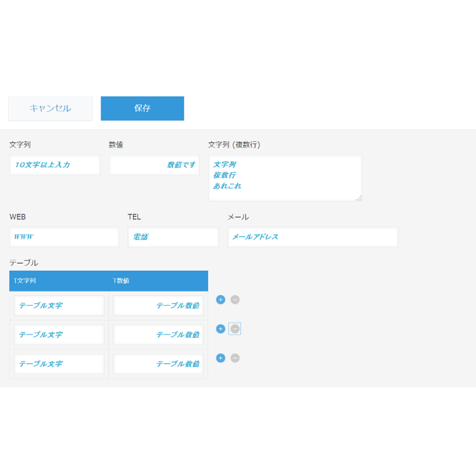
Task: Select first row T文字列 cell input
Action: pos(59,305)
